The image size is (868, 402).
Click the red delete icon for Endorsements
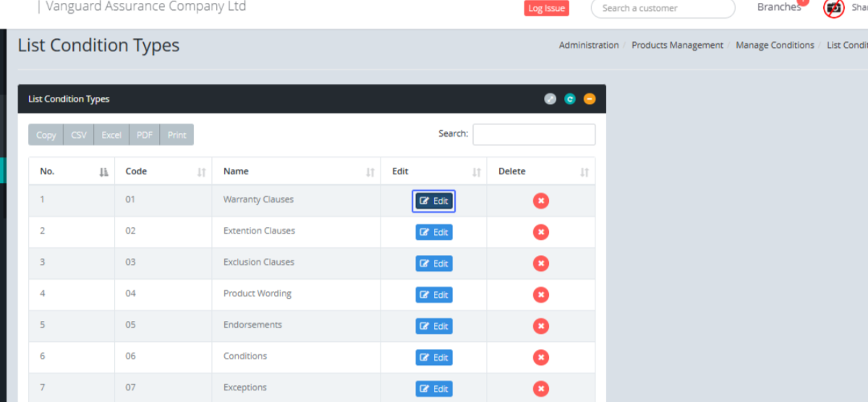point(540,326)
